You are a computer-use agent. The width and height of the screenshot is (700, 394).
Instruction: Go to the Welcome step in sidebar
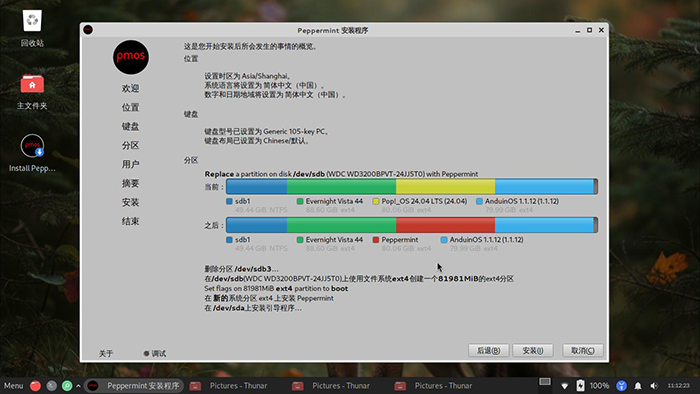tap(130, 88)
